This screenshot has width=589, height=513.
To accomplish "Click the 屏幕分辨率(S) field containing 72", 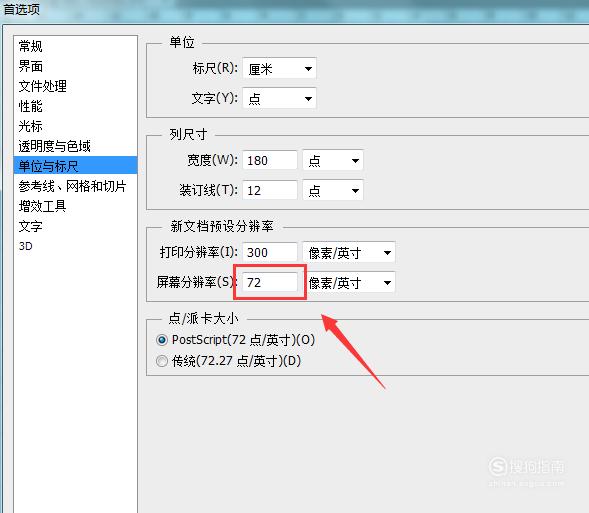I will click(x=270, y=282).
